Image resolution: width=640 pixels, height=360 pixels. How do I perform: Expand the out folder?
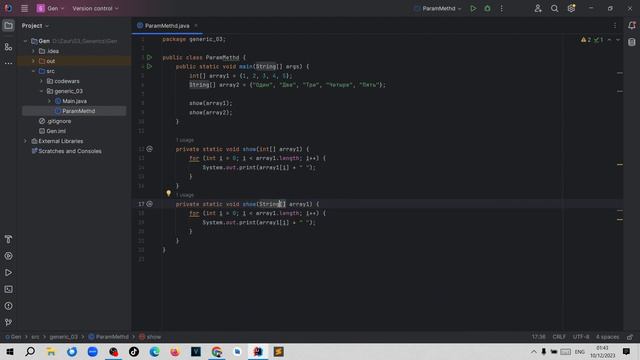click(33, 61)
